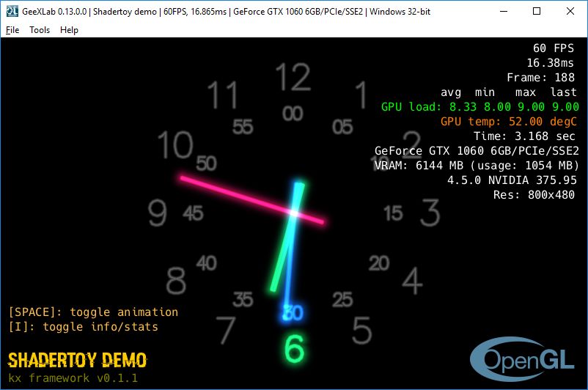Click the SHADERTOY DEMO title text

(x=77, y=361)
